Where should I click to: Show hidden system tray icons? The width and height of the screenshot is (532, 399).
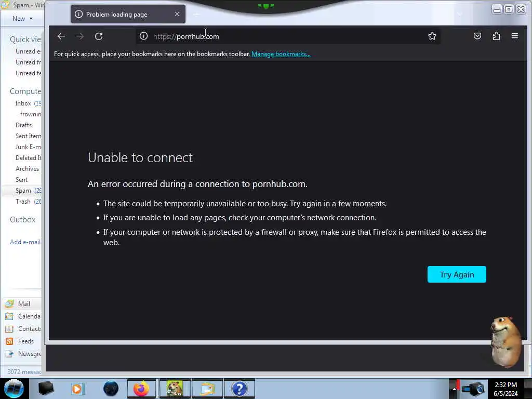pos(454,389)
